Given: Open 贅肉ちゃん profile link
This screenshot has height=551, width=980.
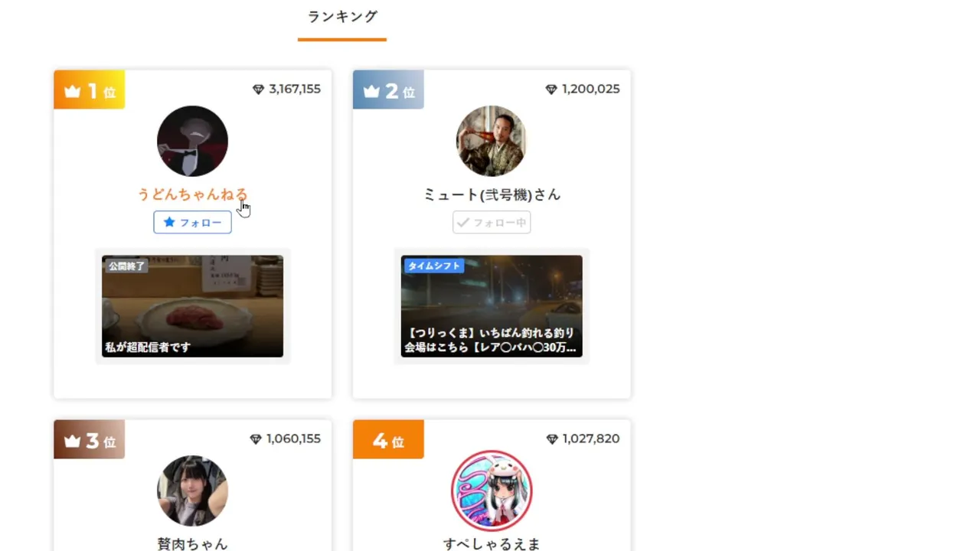Looking at the screenshot, I should point(192,543).
